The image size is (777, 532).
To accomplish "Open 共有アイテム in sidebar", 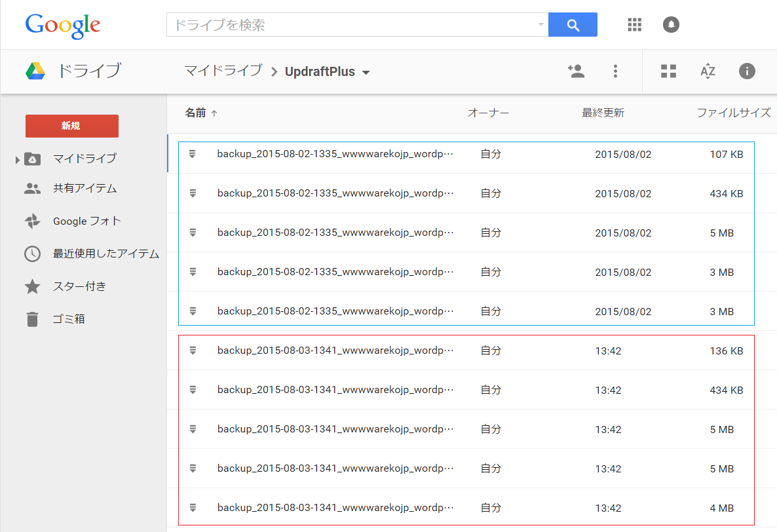I will (x=85, y=189).
